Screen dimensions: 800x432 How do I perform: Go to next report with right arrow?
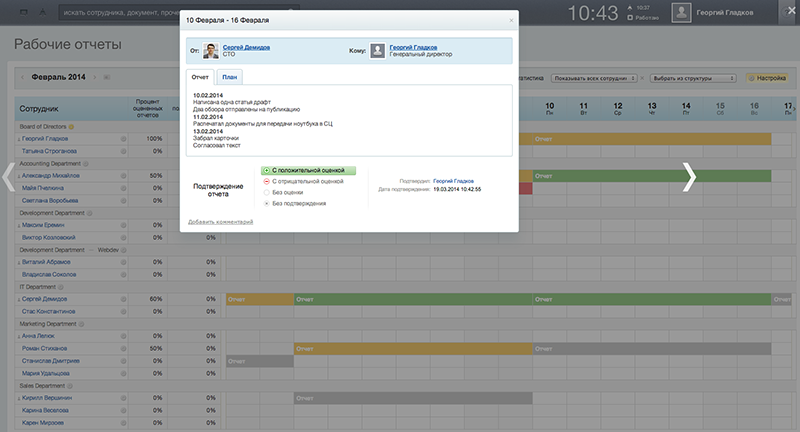click(x=689, y=176)
